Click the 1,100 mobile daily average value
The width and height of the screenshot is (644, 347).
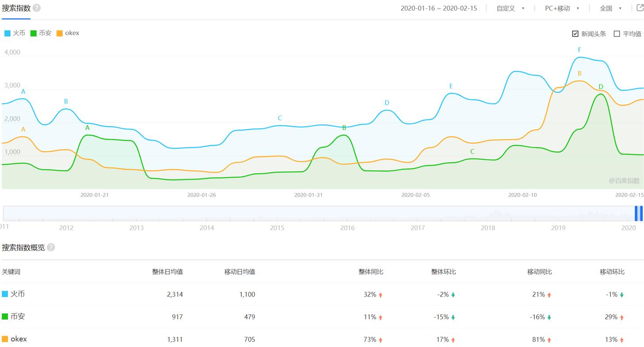point(247,294)
